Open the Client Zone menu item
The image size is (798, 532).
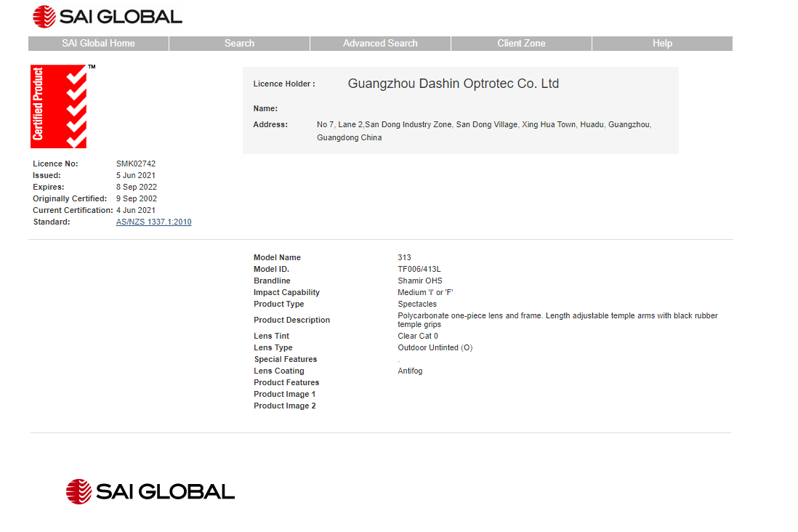[521, 44]
